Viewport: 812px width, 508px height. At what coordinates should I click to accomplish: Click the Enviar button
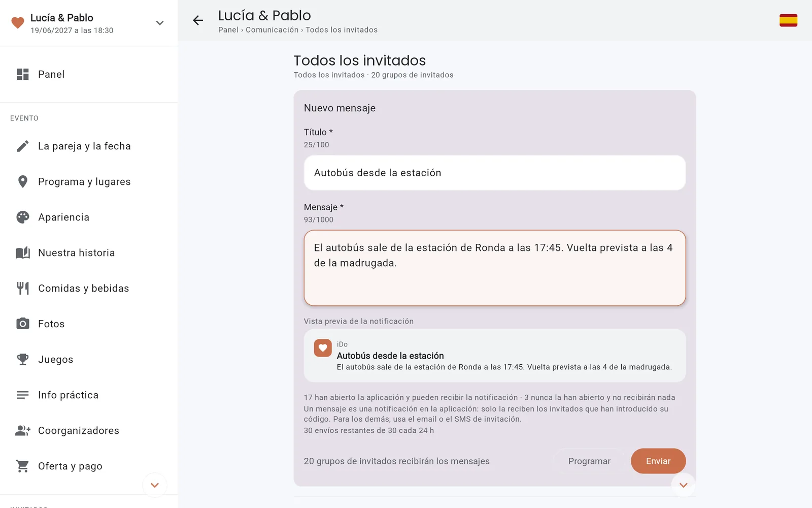tap(658, 461)
